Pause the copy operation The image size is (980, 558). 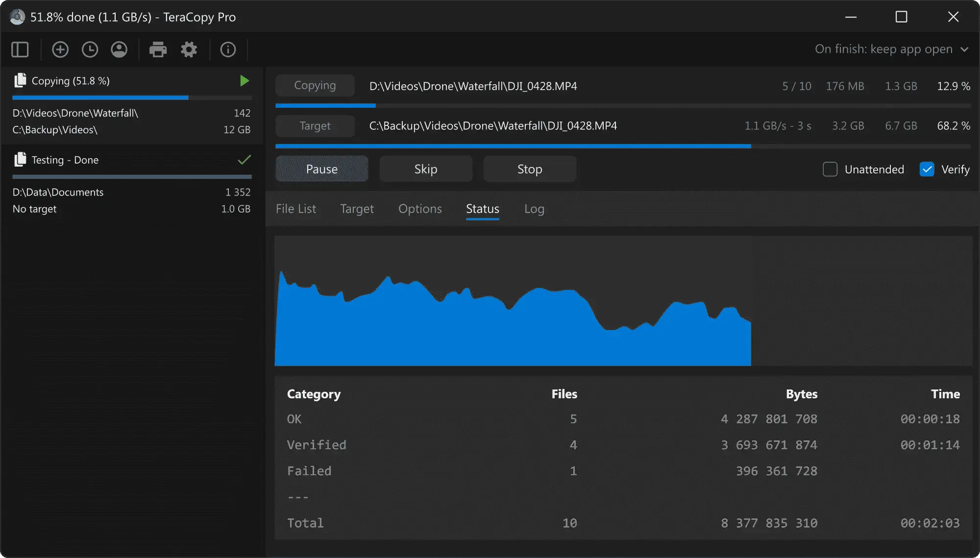click(x=322, y=169)
